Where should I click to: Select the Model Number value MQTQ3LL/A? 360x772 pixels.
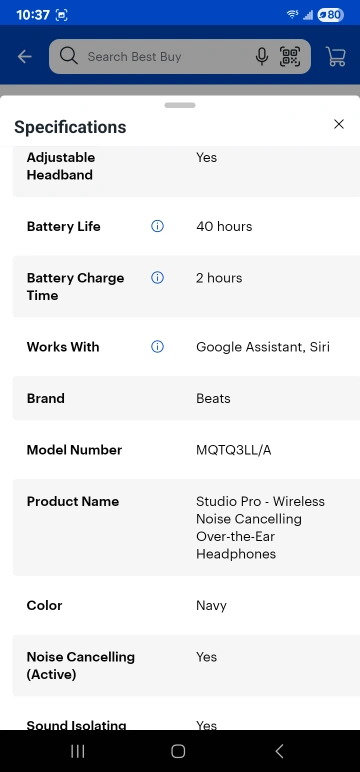click(x=233, y=450)
